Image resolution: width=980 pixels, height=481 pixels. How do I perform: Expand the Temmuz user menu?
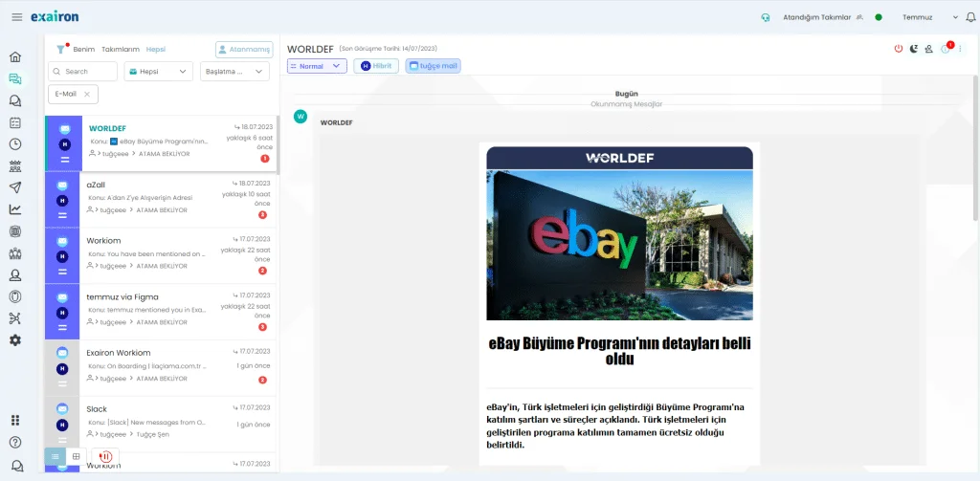(928, 17)
